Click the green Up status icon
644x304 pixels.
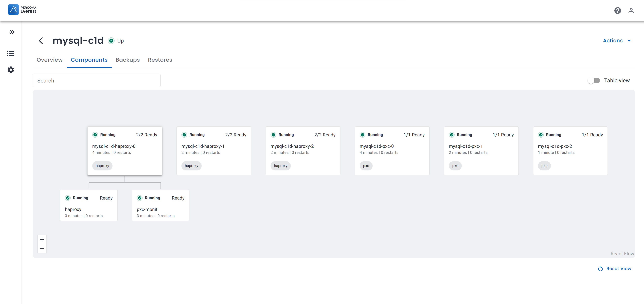(x=111, y=41)
